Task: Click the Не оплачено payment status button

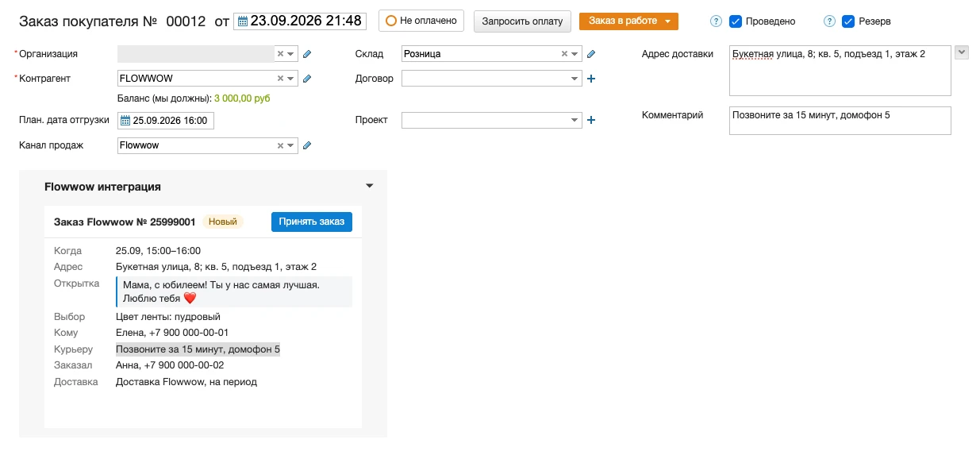Action: point(421,21)
